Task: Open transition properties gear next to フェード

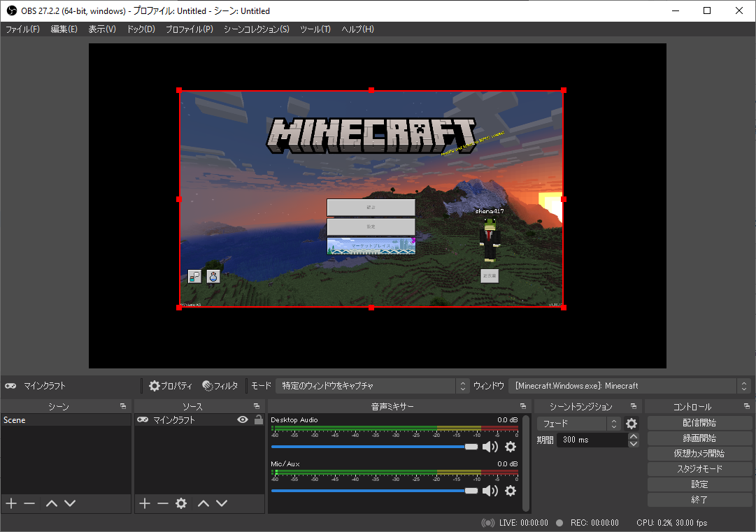Action: pos(632,424)
